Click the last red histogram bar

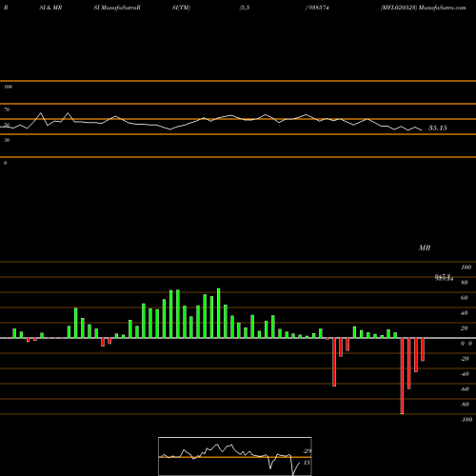coord(423,349)
